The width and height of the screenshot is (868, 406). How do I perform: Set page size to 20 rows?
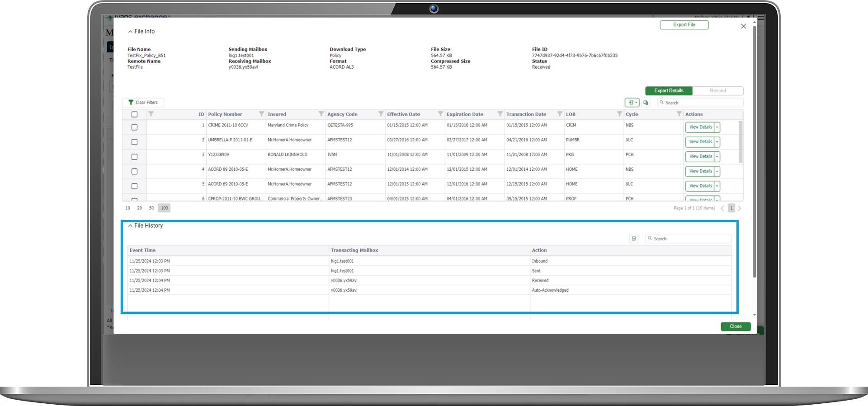click(139, 208)
